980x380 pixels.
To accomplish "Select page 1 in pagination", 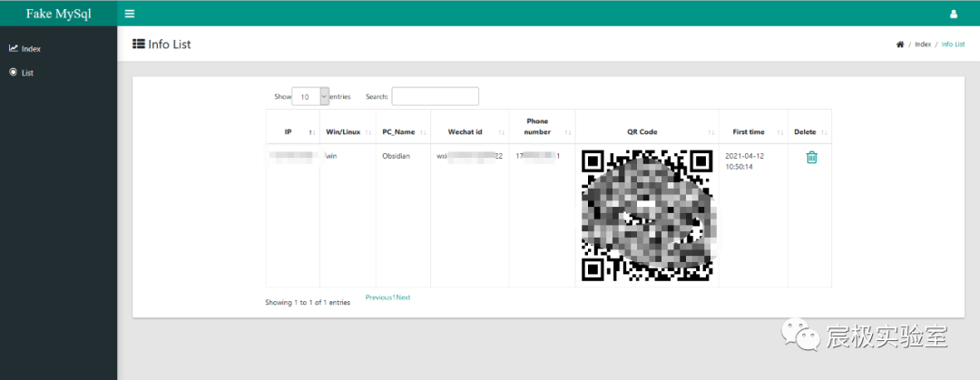I will tap(393, 297).
